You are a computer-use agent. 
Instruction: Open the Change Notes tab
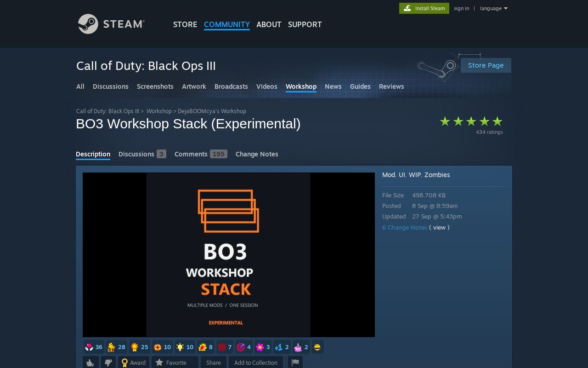(x=257, y=154)
